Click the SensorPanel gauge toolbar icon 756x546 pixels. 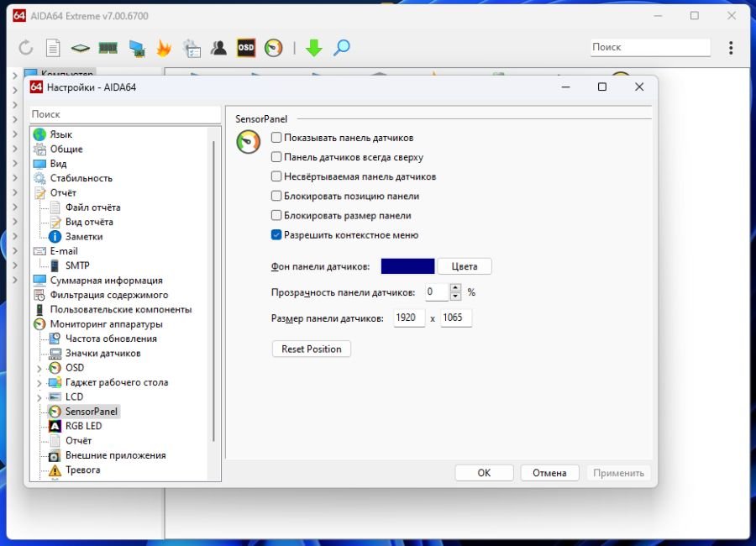(273, 48)
